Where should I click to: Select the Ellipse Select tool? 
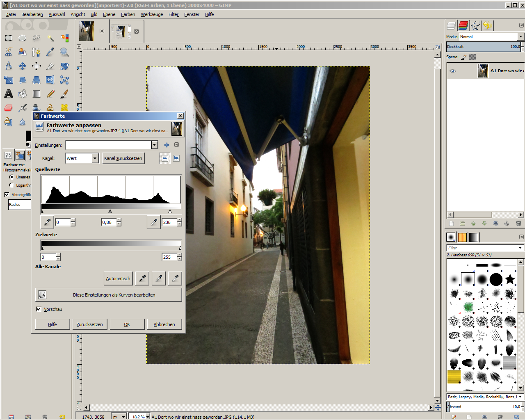coord(23,38)
